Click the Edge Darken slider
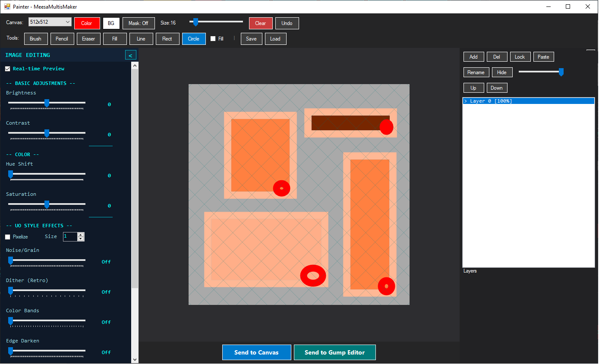599x364 pixels. pyautogui.click(x=47, y=351)
